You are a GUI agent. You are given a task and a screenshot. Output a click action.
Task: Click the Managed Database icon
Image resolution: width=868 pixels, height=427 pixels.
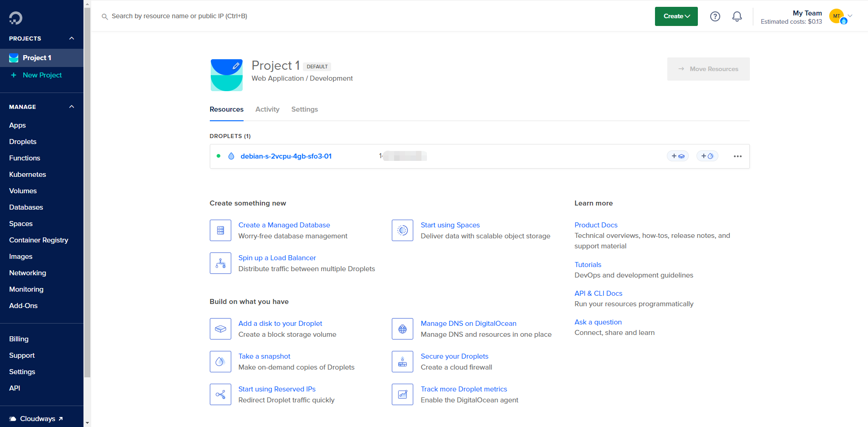tap(220, 231)
